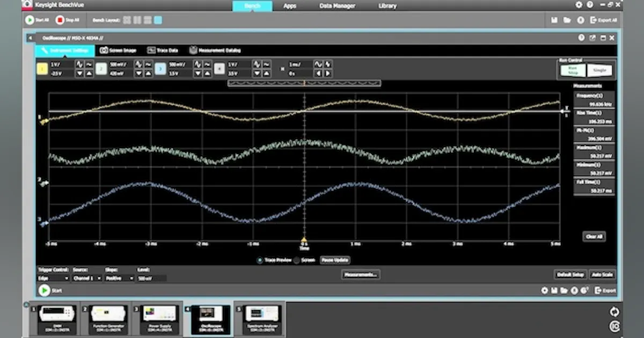Click channel 1 smaller-wave scale icon
Viewport: 644px width, 338px height.
[x=89, y=64]
